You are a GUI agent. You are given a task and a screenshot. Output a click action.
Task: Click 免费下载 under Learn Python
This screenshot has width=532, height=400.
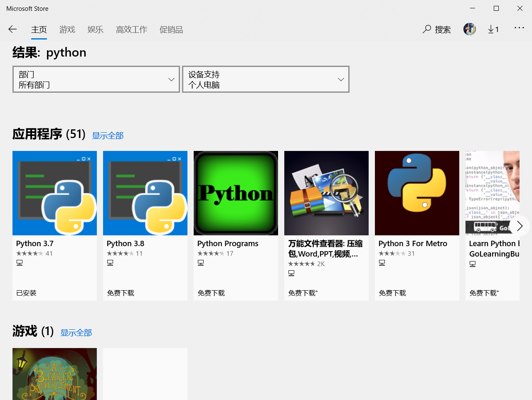coord(484,293)
